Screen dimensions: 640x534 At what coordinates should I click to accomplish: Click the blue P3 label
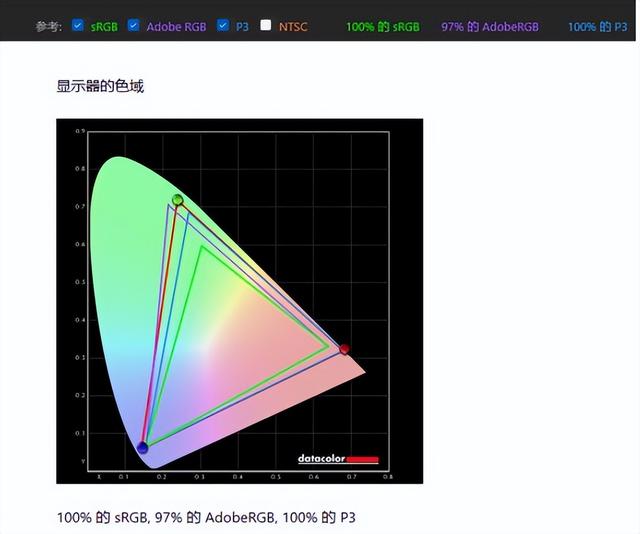242,27
